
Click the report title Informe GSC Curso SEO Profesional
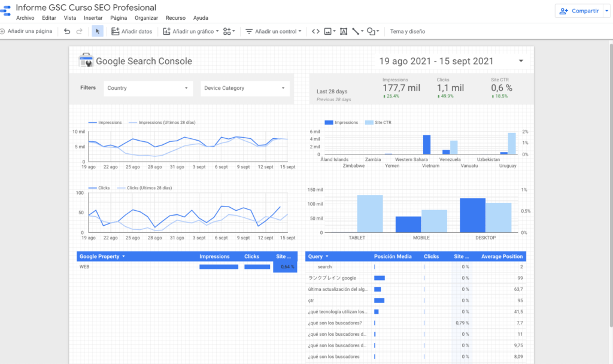point(86,7)
